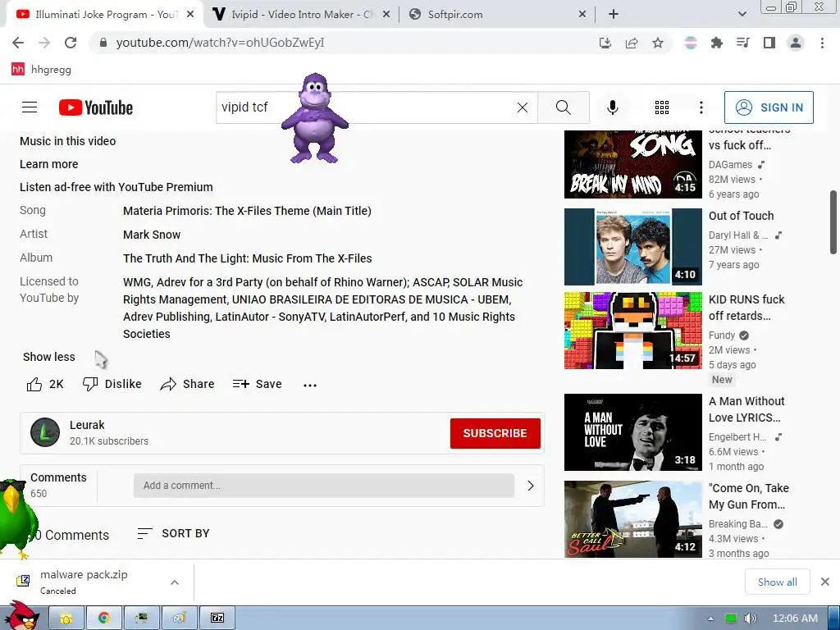Open the SORT BY comments menu

(173, 533)
